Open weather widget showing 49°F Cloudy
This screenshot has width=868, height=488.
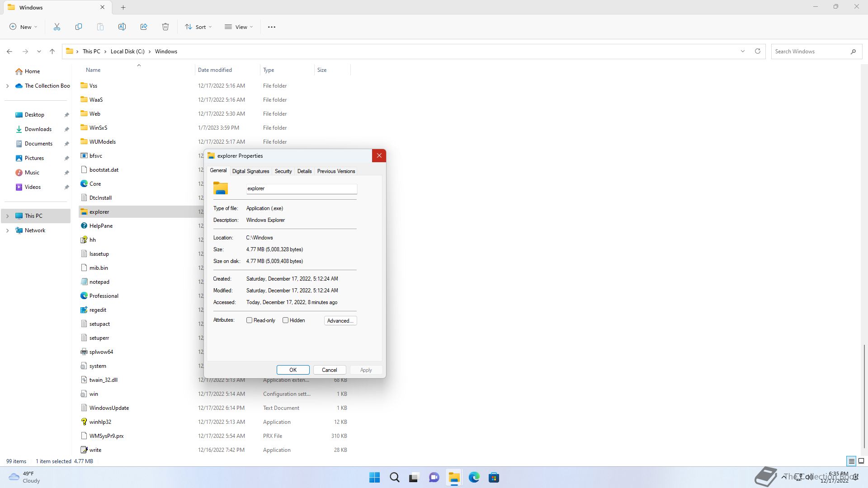pyautogui.click(x=24, y=477)
